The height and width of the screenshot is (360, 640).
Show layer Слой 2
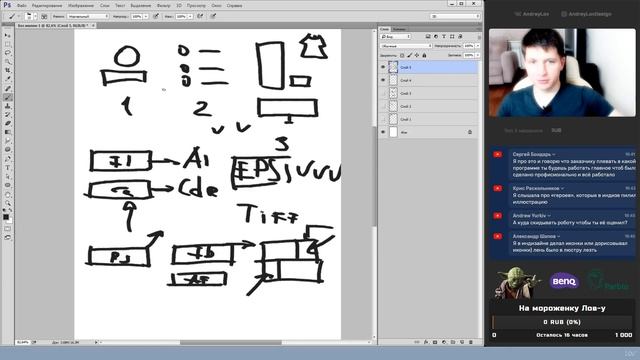[x=383, y=106]
